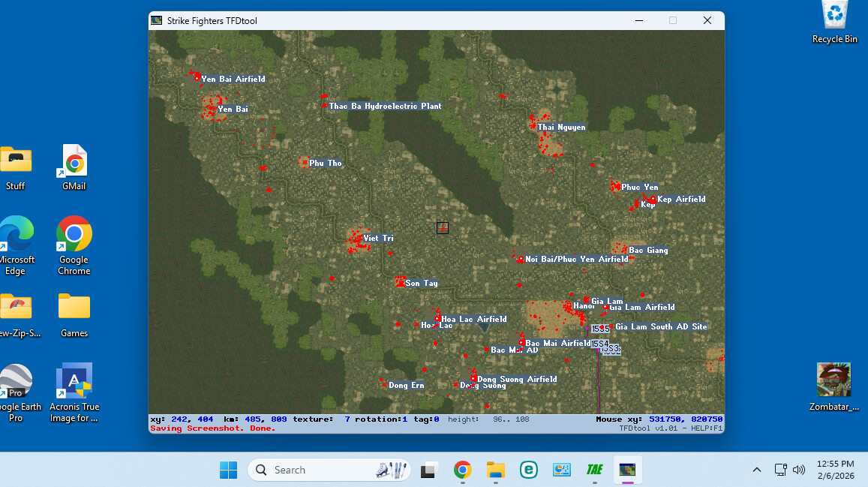The height and width of the screenshot is (487, 868).
Task: Expand the hidden system tray icons chevron
Action: (757, 470)
